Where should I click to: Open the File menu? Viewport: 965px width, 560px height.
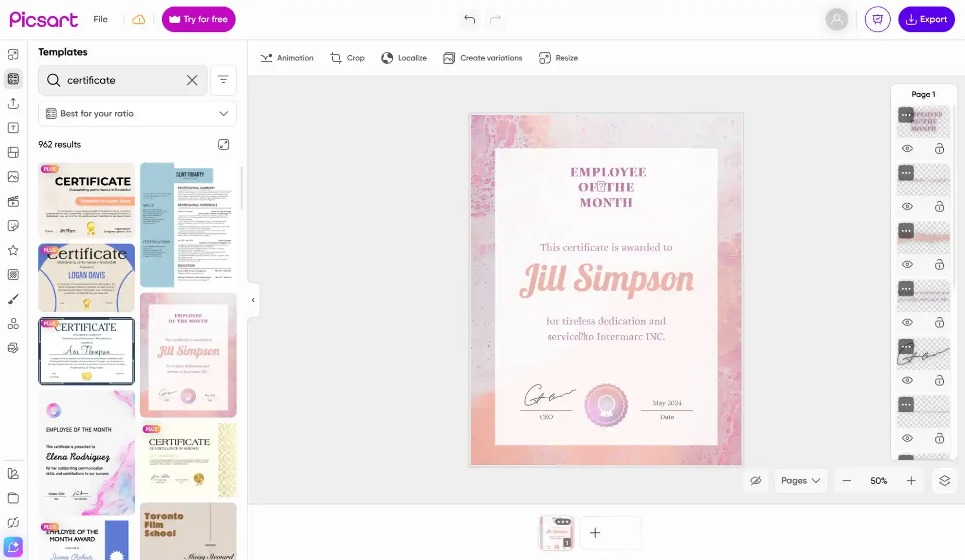point(100,19)
